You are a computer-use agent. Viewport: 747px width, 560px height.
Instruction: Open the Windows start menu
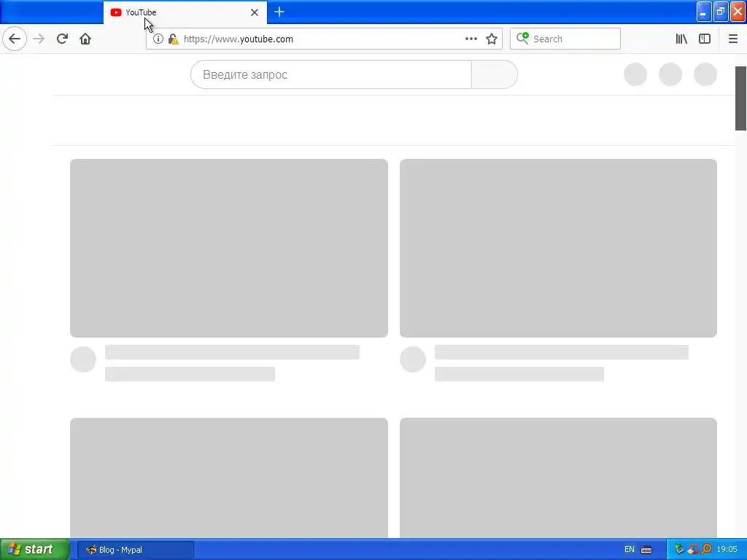point(34,549)
